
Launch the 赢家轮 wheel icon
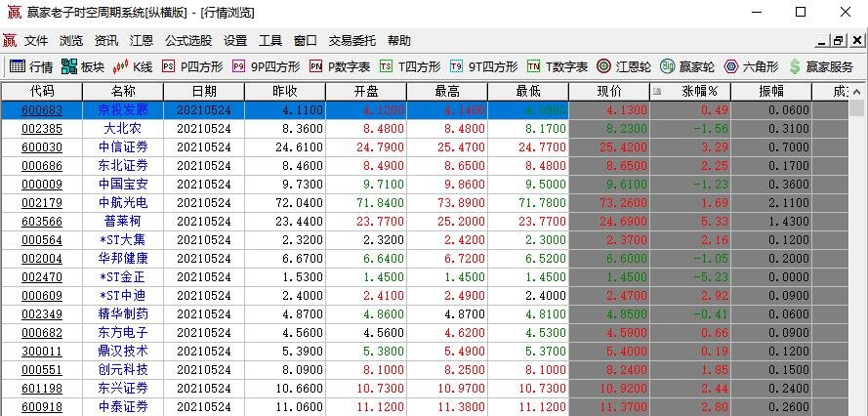(668, 66)
